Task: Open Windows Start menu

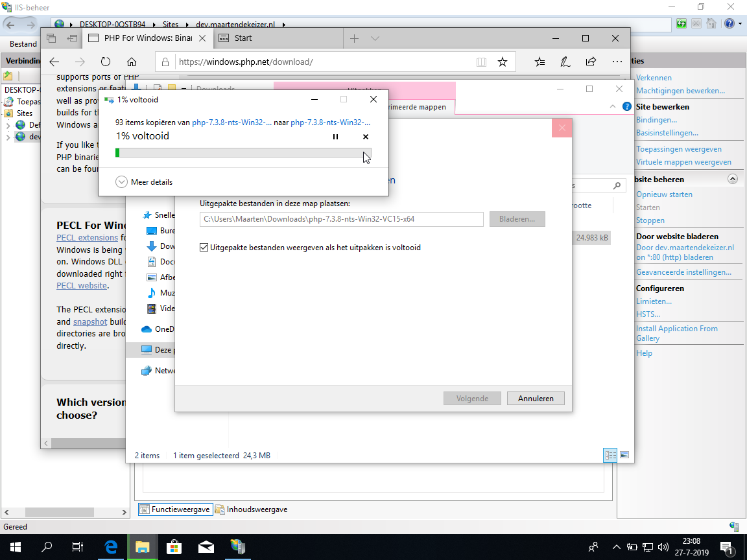Action: pyautogui.click(x=15, y=546)
